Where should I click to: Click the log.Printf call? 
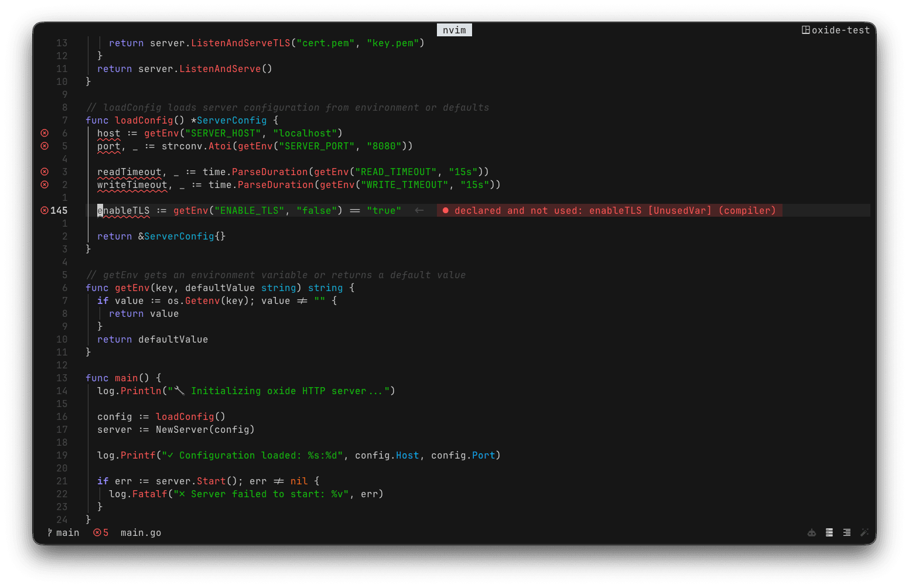coord(127,455)
